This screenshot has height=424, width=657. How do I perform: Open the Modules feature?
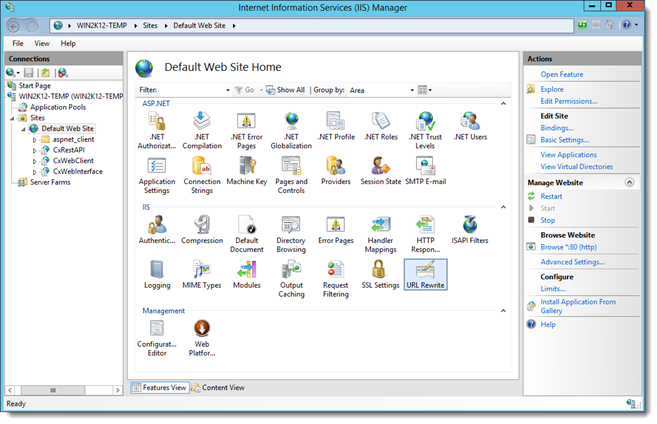tap(246, 274)
